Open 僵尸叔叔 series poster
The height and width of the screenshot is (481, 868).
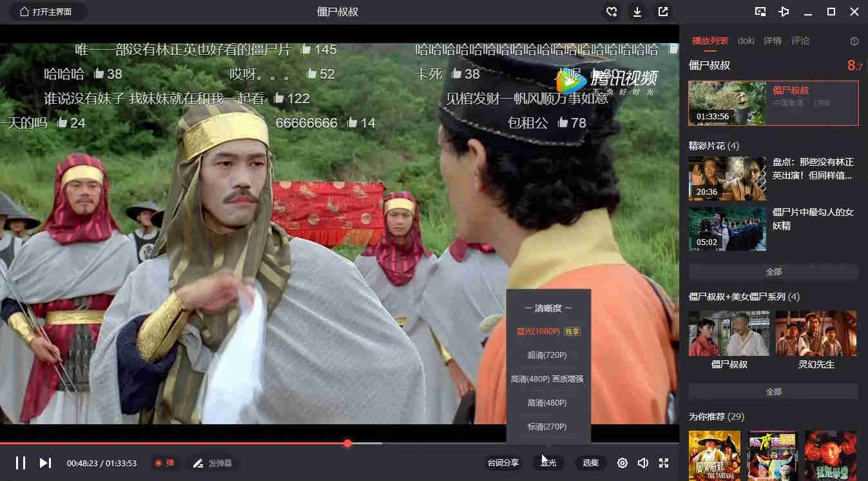tap(729, 333)
